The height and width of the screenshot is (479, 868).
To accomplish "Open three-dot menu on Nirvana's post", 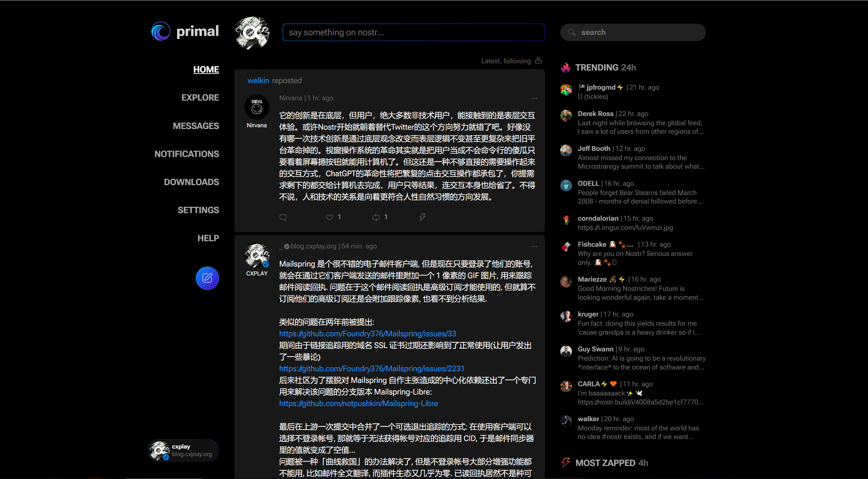I will point(534,98).
